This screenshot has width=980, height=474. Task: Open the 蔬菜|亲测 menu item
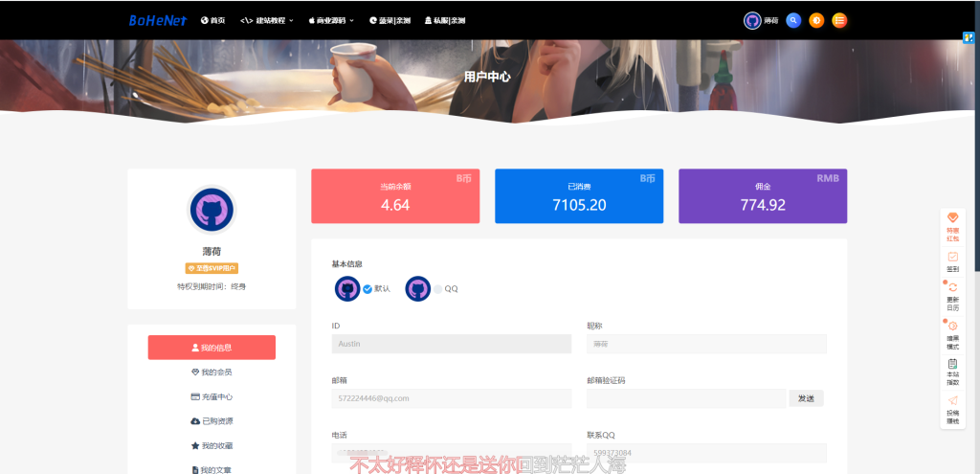pyautogui.click(x=390, y=21)
